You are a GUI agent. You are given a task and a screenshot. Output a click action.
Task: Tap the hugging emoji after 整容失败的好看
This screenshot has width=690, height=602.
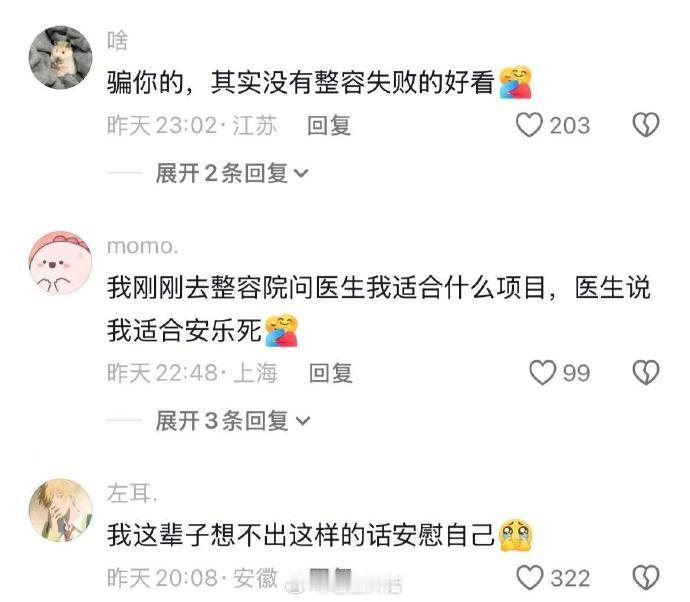(515, 82)
